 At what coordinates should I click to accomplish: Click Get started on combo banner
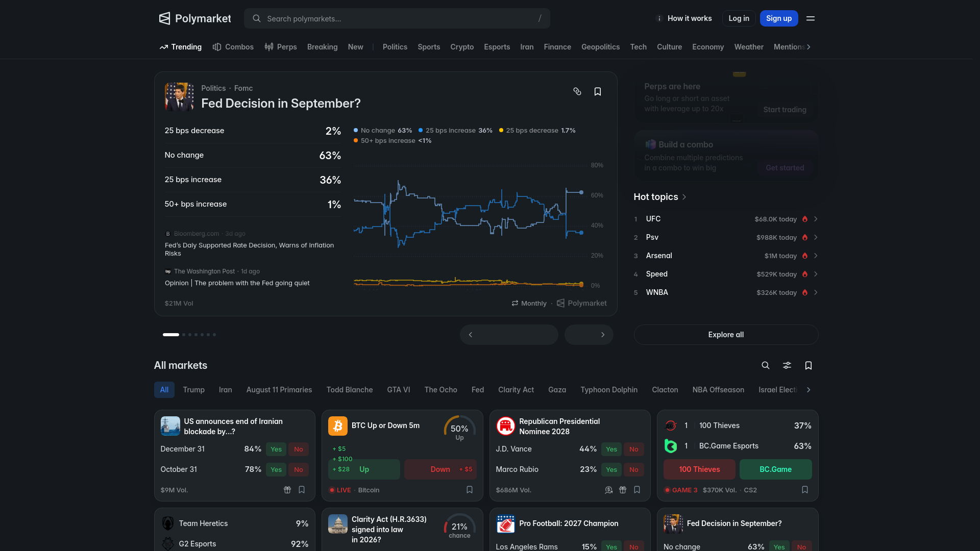click(x=785, y=168)
